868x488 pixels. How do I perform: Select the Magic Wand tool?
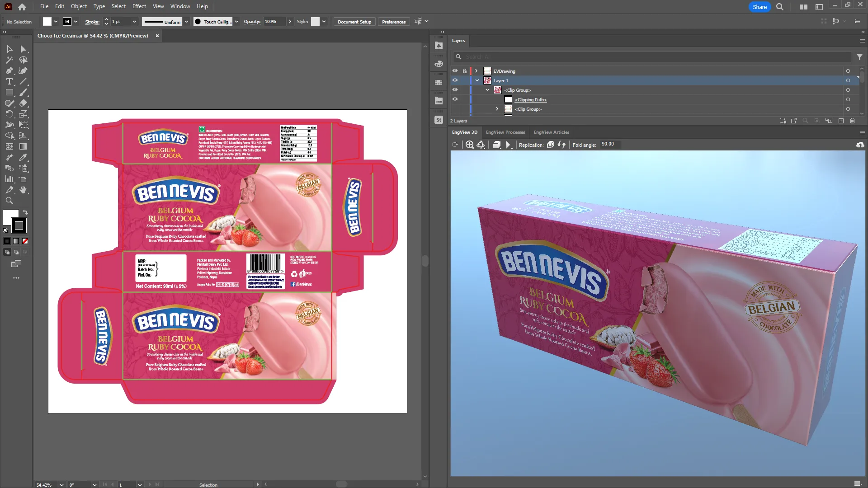click(x=9, y=60)
